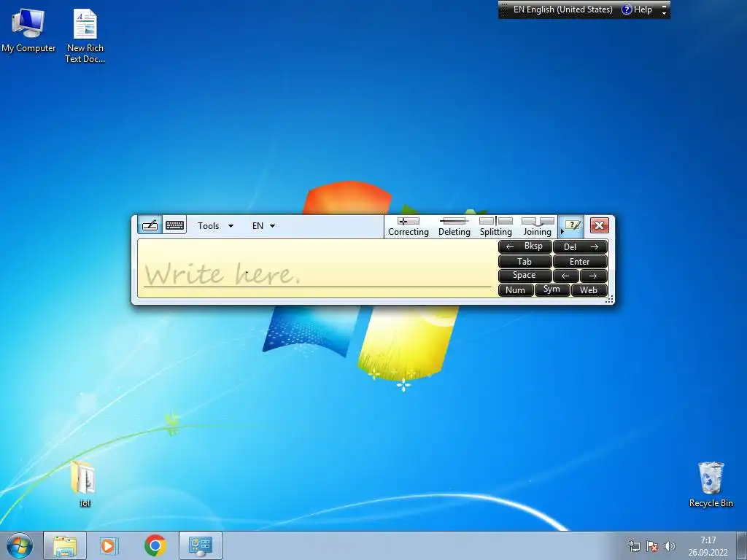The height and width of the screenshot is (560, 747).
Task: Open the EN input language dropdown
Action: coord(263,226)
